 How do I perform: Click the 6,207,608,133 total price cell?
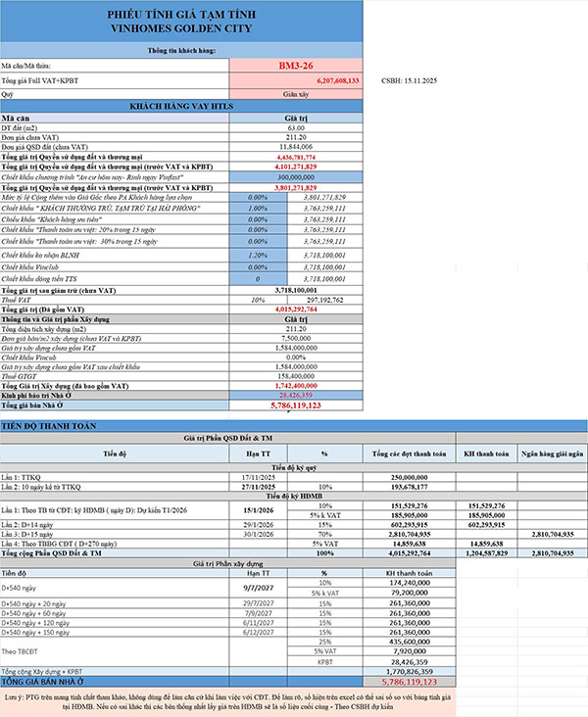295,80
